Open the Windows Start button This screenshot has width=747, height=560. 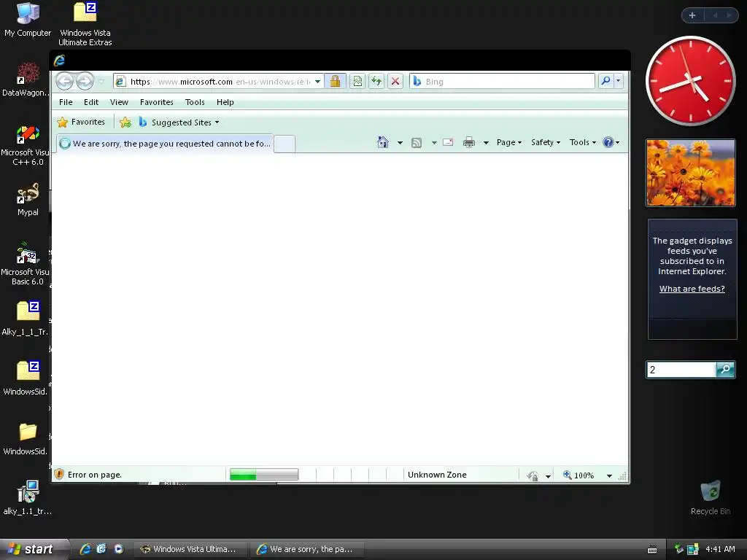[32, 549]
